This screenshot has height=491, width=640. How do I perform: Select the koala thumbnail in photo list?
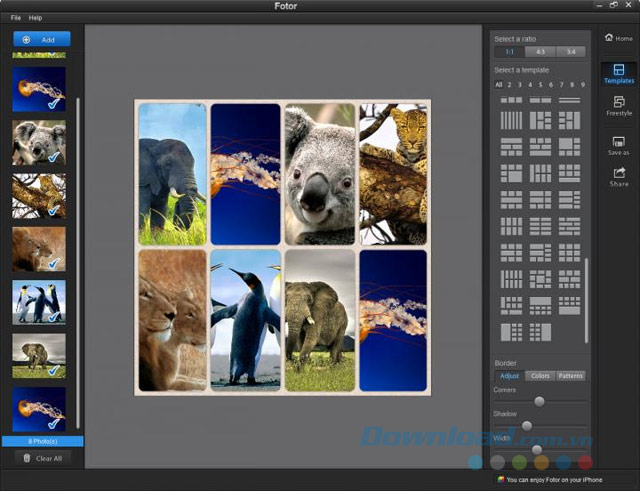click(39, 142)
